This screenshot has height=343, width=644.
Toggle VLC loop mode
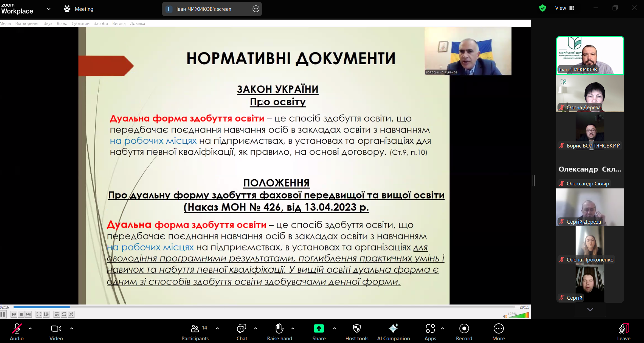pyautogui.click(x=64, y=314)
